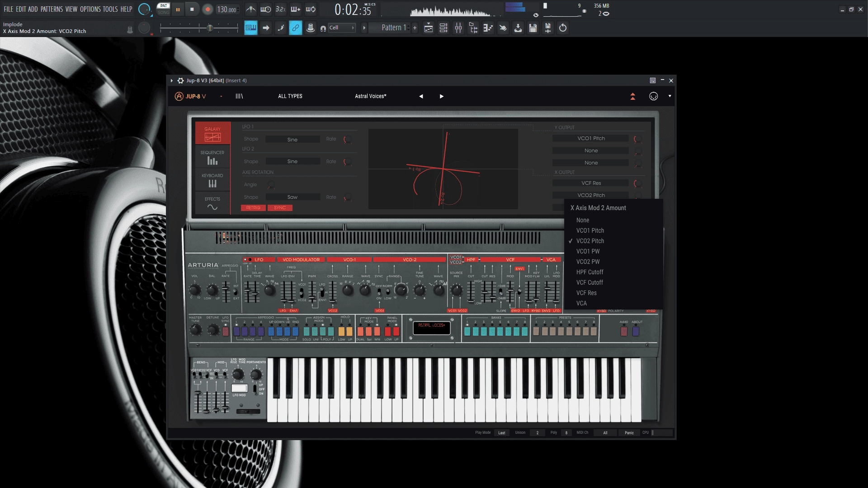The image size is (868, 488).
Task: Open the Y Output VCO1 Pitch dropdown
Action: pyautogui.click(x=591, y=138)
